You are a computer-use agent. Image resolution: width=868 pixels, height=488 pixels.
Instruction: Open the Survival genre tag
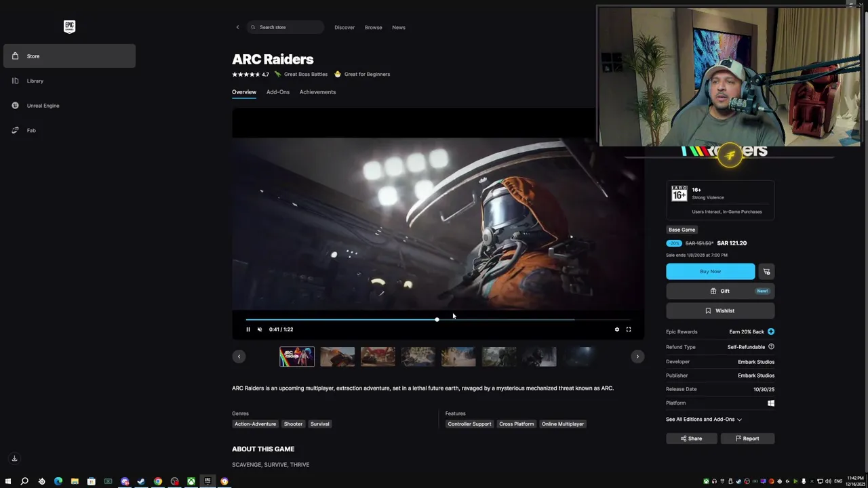coord(320,424)
